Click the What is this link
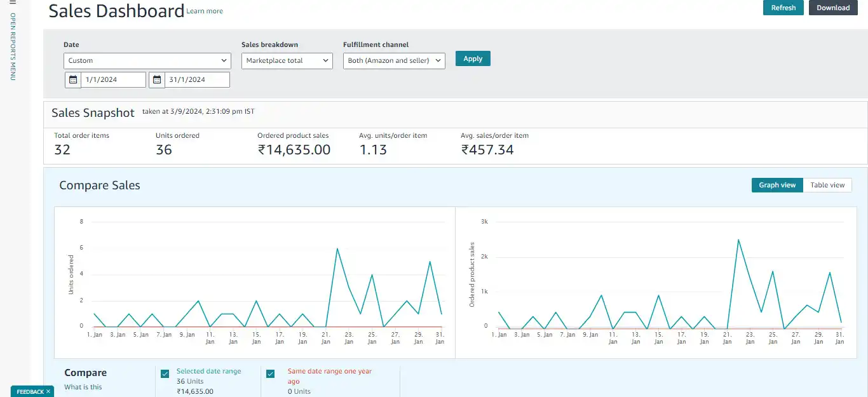Image resolution: width=868 pixels, height=397 pixels. click(83, 387)
